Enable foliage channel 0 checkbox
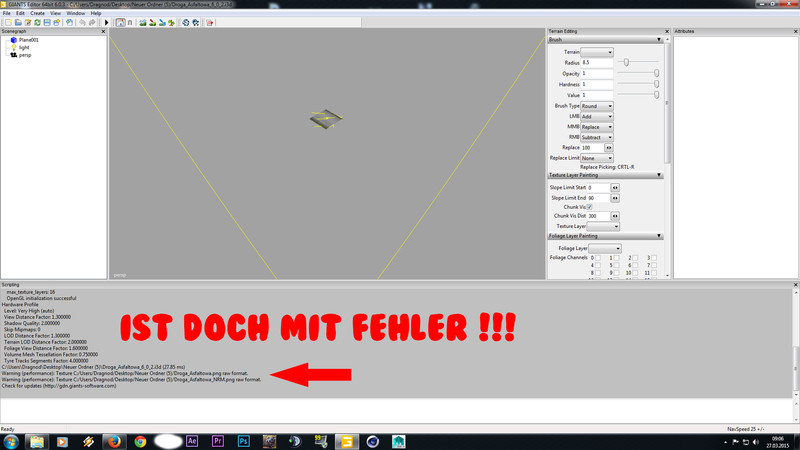Image resolution: width=800 pixels, height=450 pixels. click(x=598, y=258)
